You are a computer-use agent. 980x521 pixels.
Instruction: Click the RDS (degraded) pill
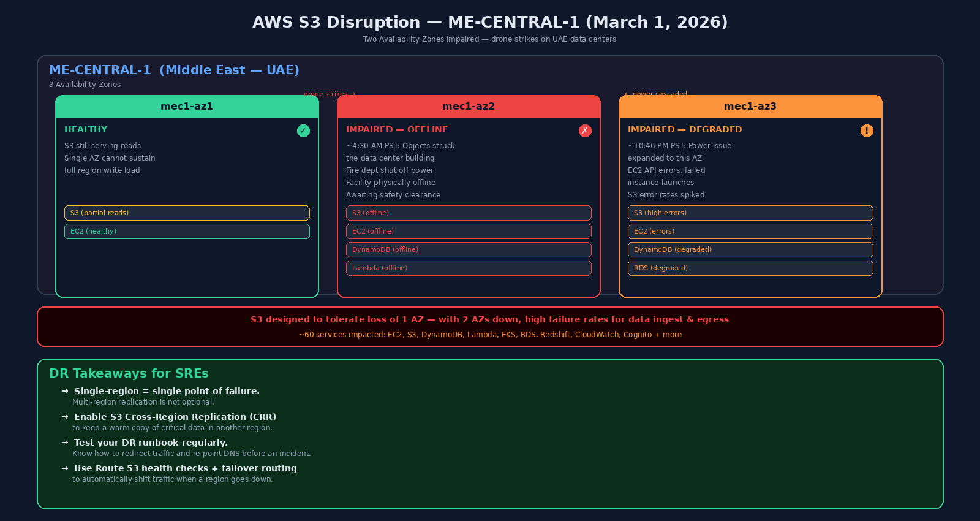[x=750, y=268]
